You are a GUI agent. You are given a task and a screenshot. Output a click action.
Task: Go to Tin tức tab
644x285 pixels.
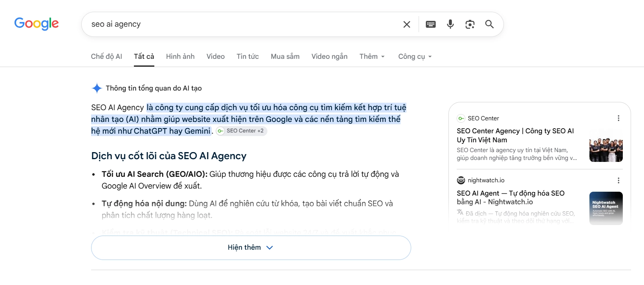248,56
